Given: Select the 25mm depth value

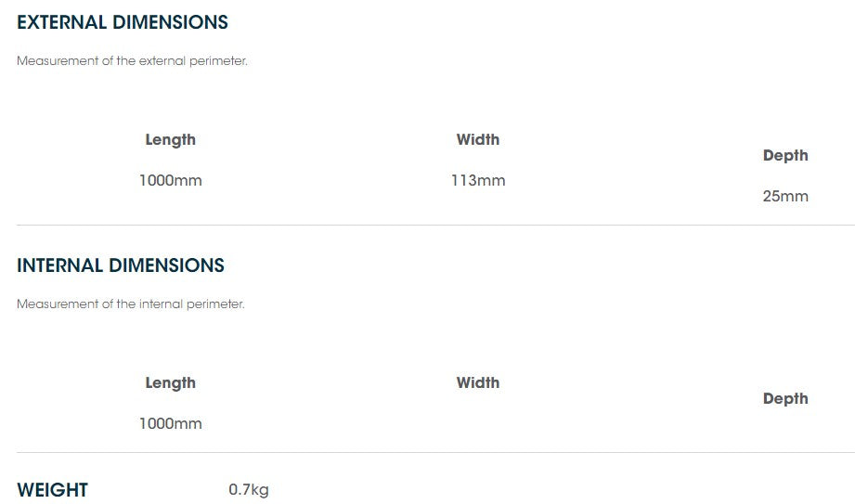Looking at the screenshot, I should pos(785,197).
